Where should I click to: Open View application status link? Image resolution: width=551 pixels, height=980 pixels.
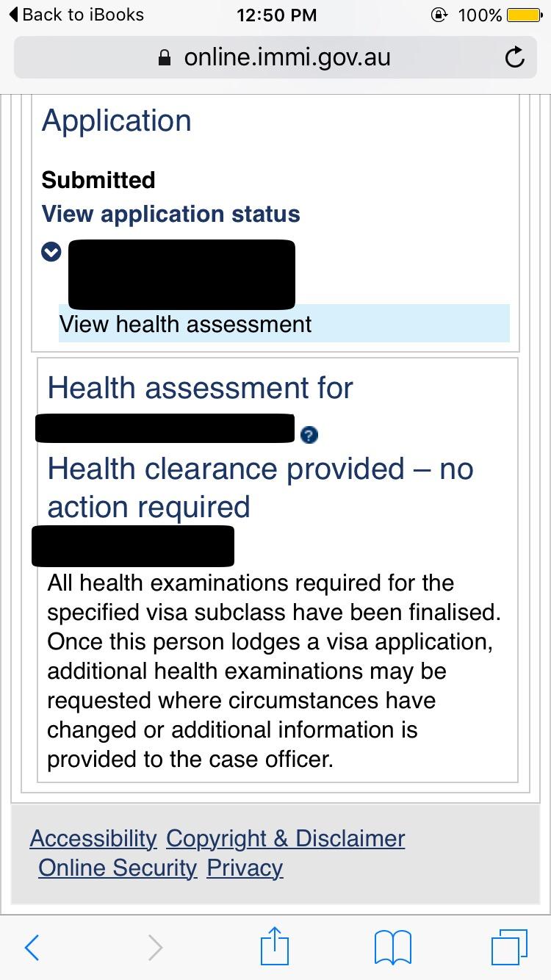[x=170, y=214]
